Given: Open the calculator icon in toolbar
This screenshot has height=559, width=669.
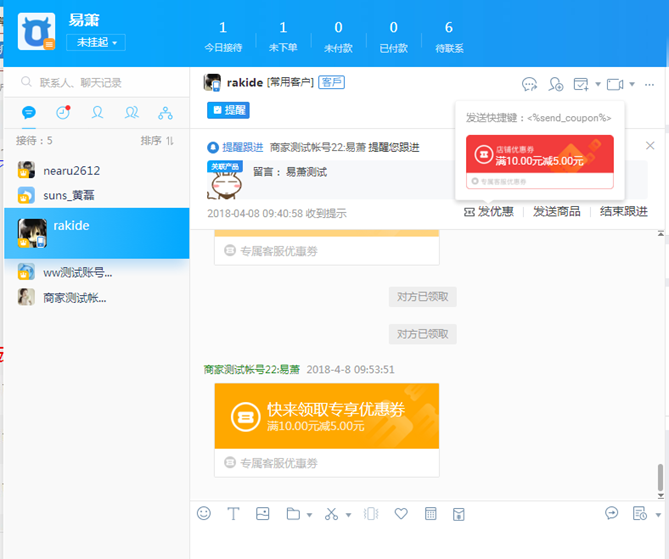Looking at the screenshot, I should [x=431, y=513].
